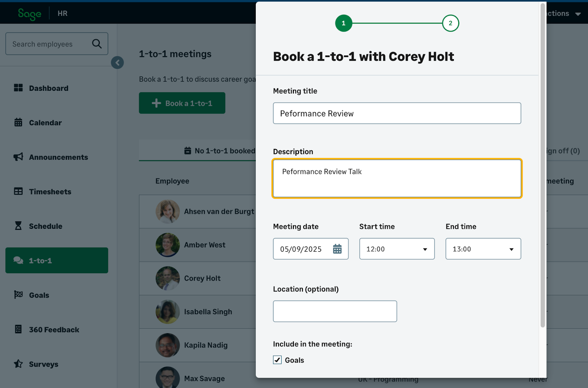The height and width of the screenshot is (388, 588).
Task: Click the HR label in header
Action: (x=62, y=14)
